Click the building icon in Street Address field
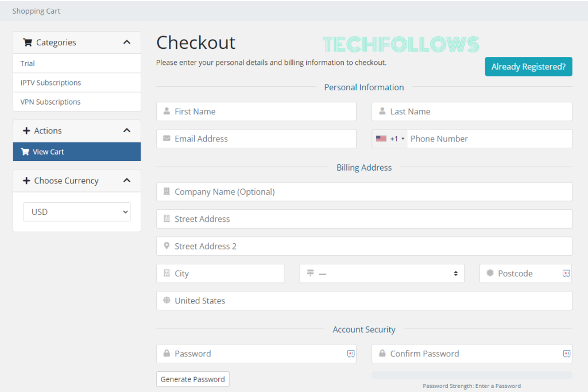The height and width of the screenshot is (392, 588). click(x=167, y=218)
